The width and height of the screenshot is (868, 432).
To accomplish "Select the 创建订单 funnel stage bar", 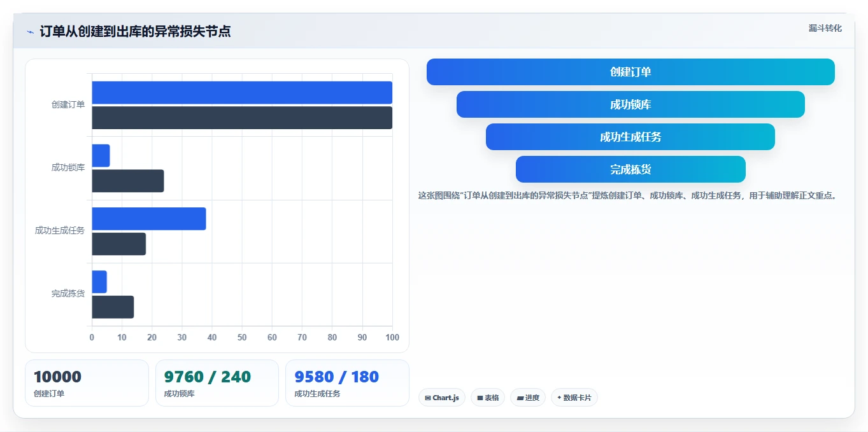I will pyautogui.click(x=630, y=72).
